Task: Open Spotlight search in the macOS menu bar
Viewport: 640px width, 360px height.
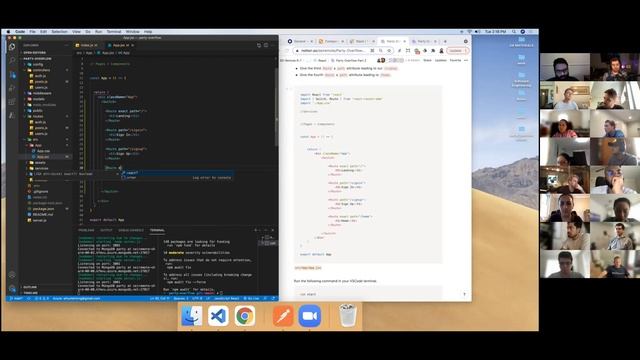Action: pyautogui.click(x=514, y=31)
